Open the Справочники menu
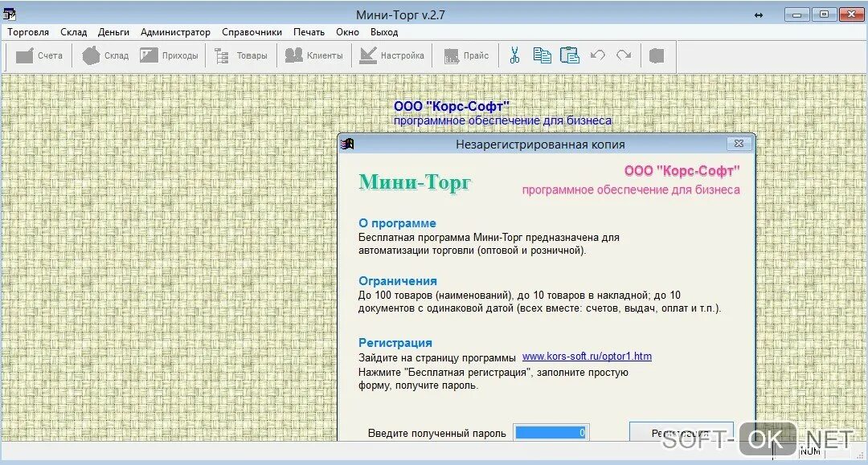 click(x=252, y=32)
